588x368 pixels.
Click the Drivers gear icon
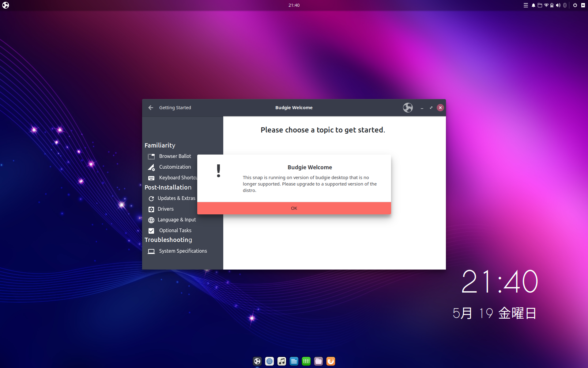[x=151, y=209]
